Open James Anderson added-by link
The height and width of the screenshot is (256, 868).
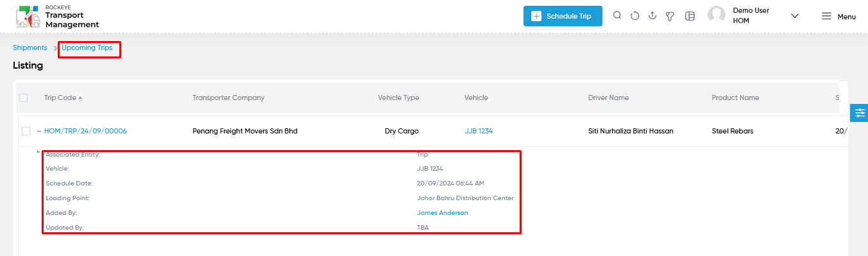(443, 213)
